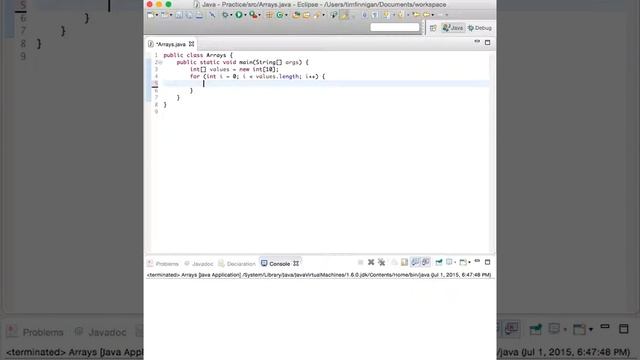Select the Arrays.java editor tab
This screenshot has height=360, width=640.
coord(170,44)
